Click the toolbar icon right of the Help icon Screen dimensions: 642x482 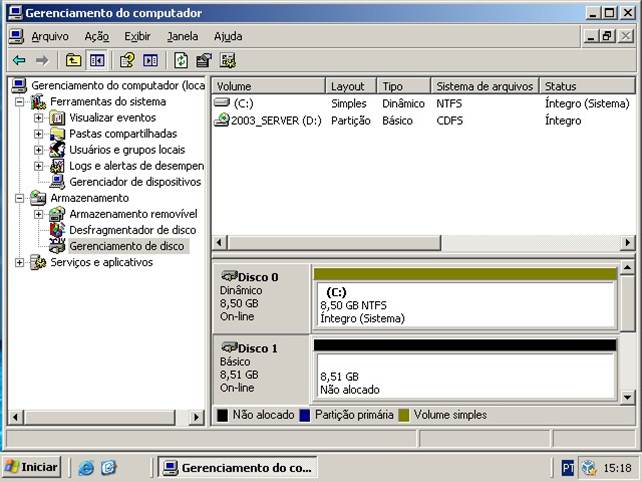point(150,61)
